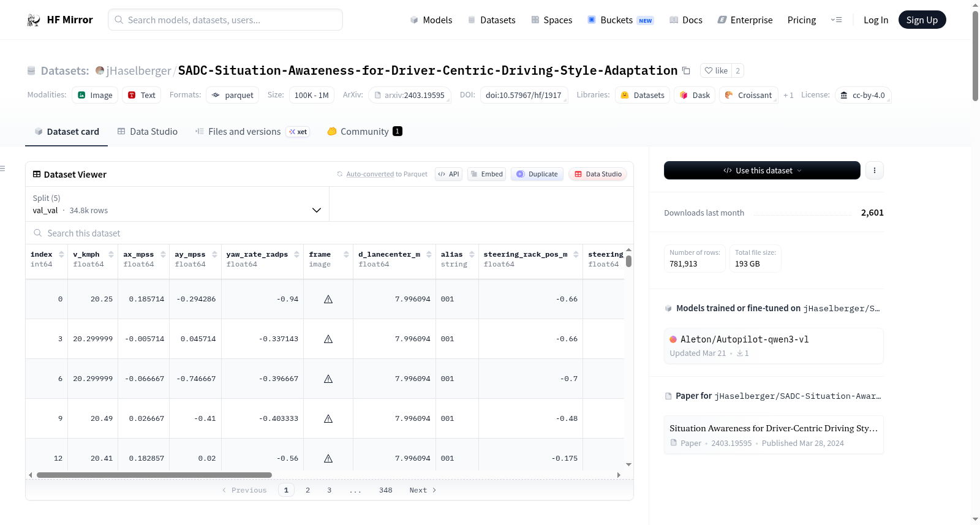
Task: Open the three-dot options next to Use this dataset
Action: coord(874,170)
